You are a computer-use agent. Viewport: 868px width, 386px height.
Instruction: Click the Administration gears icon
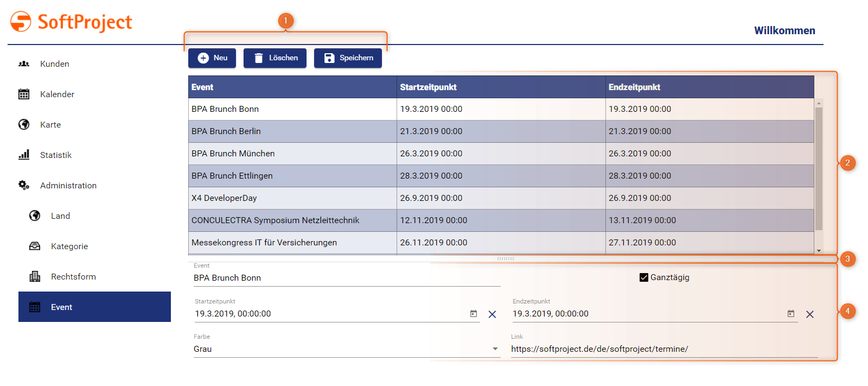[x=24, y=186]
